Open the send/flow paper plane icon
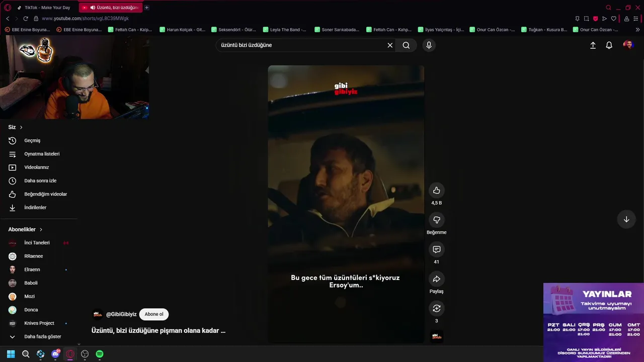The width and height of the screenshot is (644, 362). tap(604, 19)
